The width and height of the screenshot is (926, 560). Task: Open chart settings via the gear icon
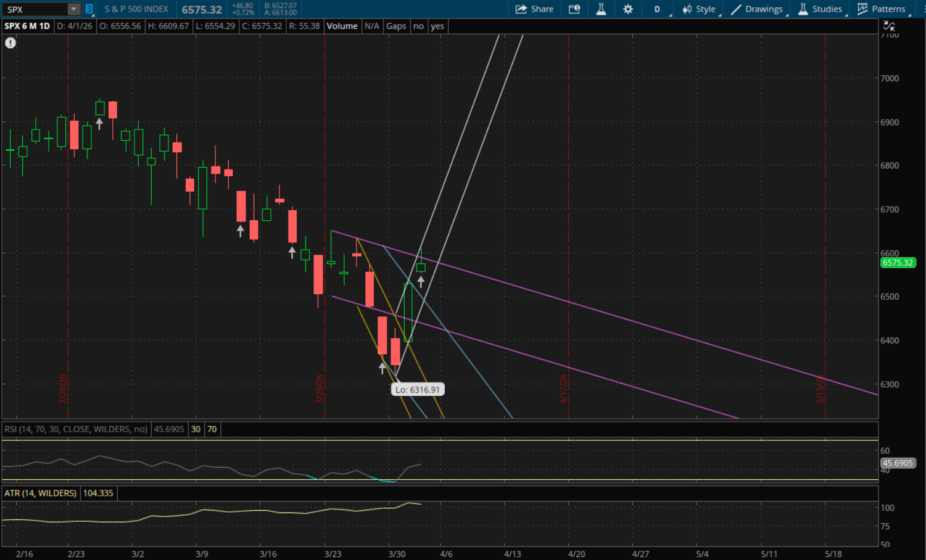point(628,9)
